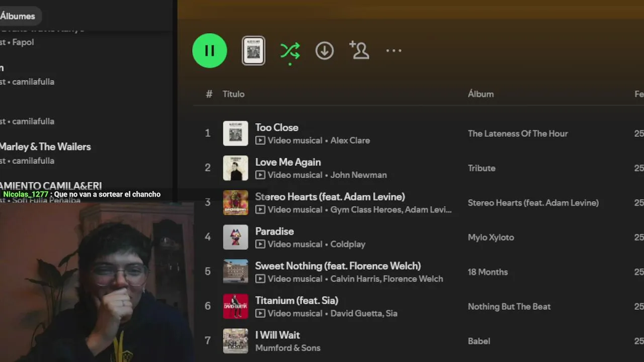Click the # column header
Image resolution: width=644 pixels, height=362 pixels.
[209, 94]
